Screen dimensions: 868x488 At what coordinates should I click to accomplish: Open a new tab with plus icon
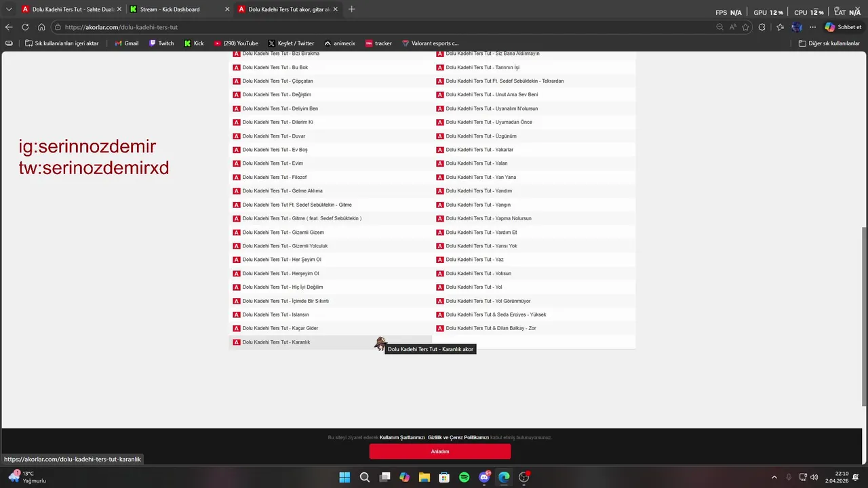coord(351,9)
